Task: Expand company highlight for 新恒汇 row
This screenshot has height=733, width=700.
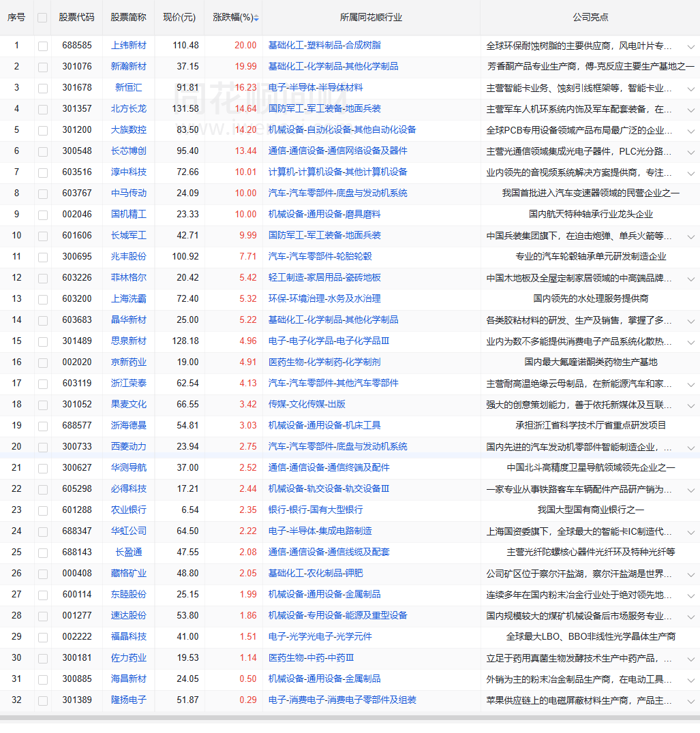Action: pos(690,89)
